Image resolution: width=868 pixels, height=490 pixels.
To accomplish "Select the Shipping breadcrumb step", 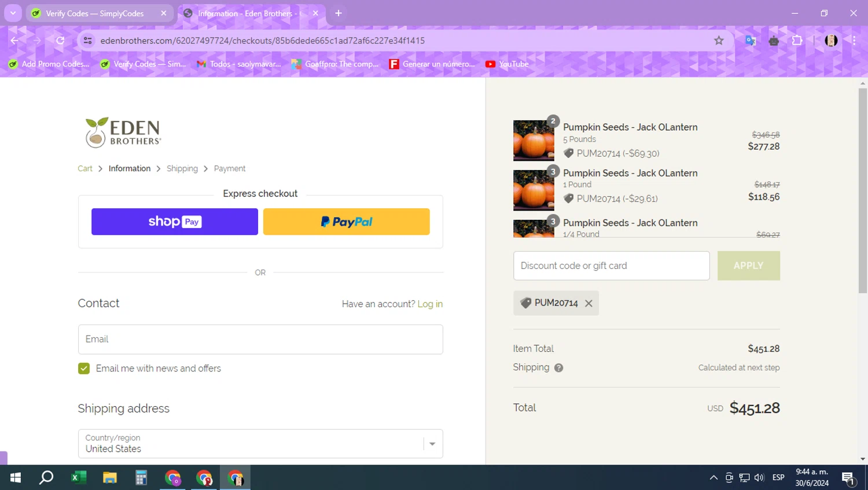I will coord(182,168).
